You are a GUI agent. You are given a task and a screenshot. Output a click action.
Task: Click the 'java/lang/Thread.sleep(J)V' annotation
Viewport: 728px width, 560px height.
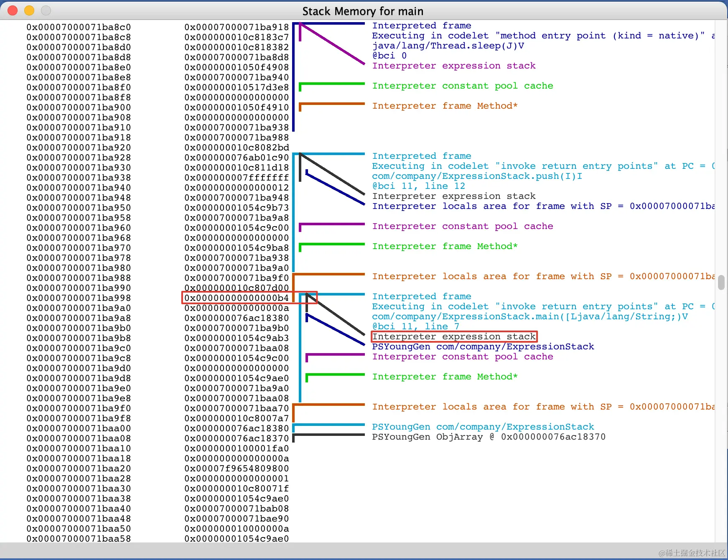click(x=448, y=46)
